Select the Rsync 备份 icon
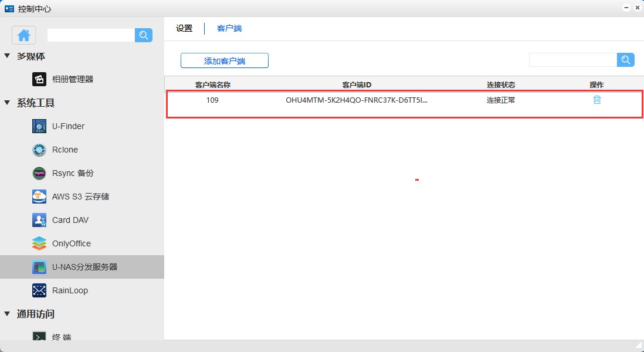 point(39,173)
